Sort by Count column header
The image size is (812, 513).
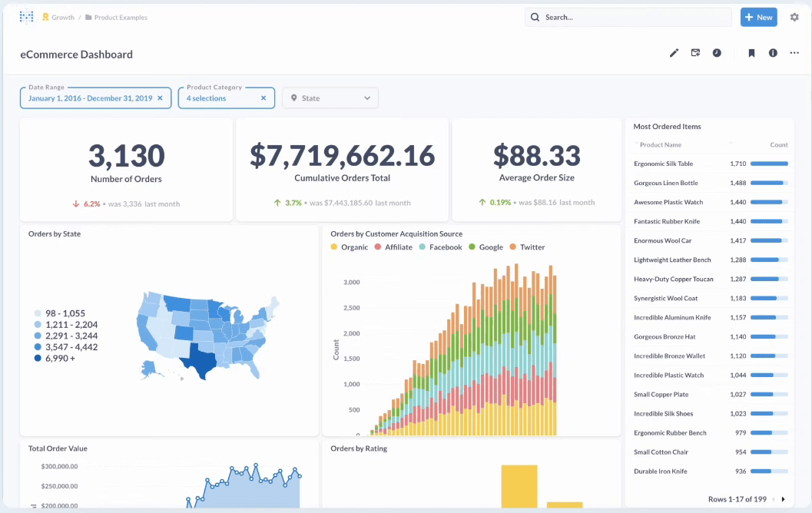point(778,145)
